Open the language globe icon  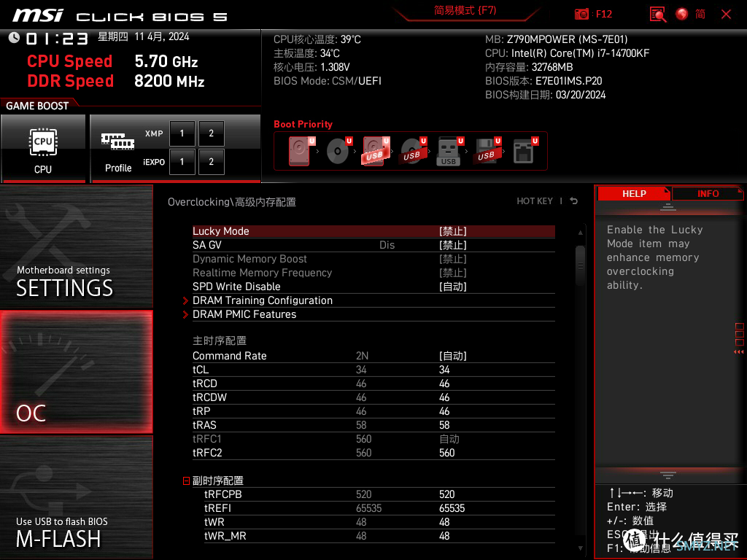click(682, 15)
